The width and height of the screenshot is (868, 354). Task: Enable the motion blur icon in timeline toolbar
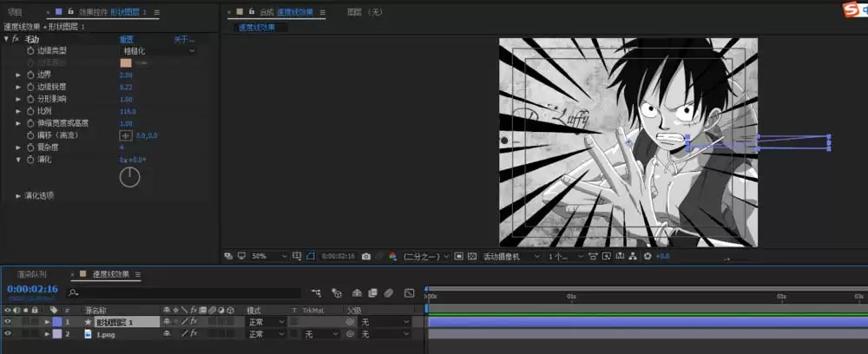click(x=389, y=292)
